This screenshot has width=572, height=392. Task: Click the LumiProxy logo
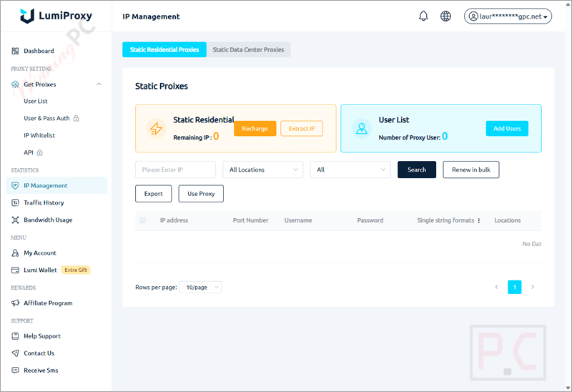(x=56, y=16)
